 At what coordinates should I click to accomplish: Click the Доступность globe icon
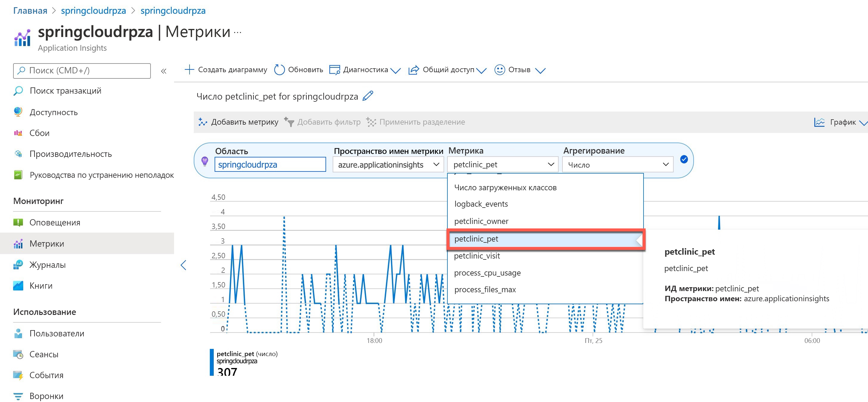click(18, 112)
